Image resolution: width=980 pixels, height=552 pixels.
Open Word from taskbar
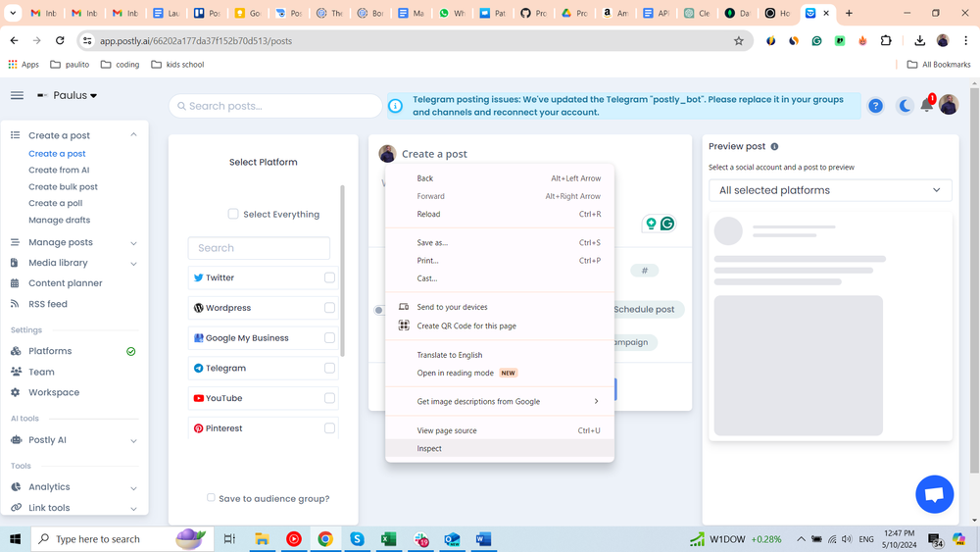coord(483,539)
